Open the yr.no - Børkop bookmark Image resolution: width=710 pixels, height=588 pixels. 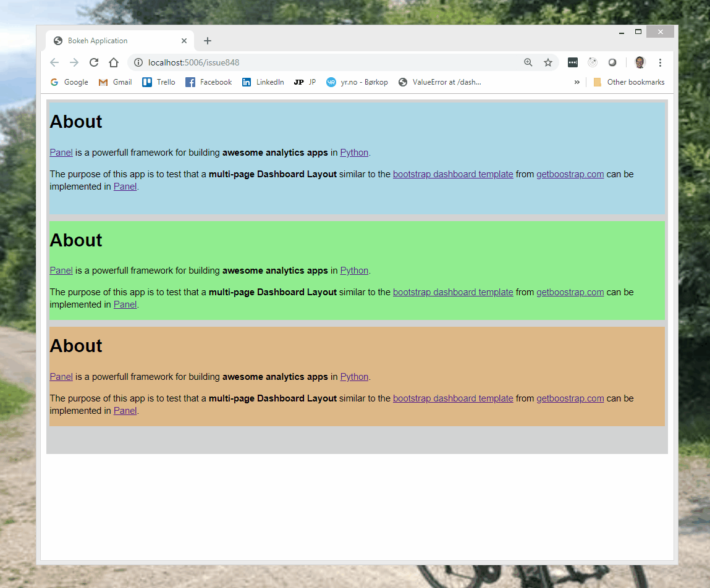tap(357, 82)
